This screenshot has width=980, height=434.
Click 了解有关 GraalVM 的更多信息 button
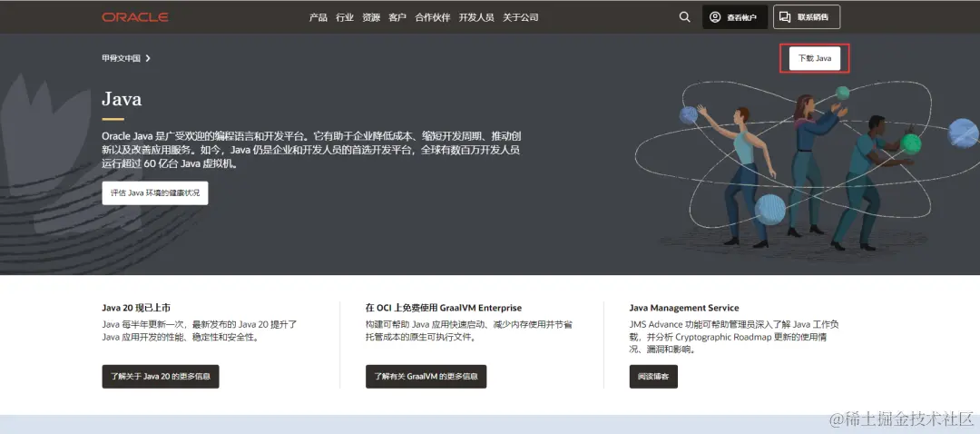click(426, 377)
